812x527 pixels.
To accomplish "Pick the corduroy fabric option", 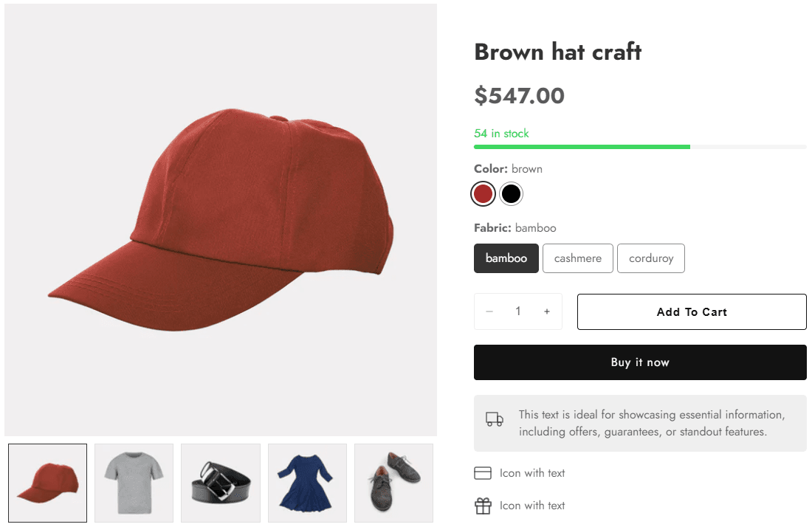I will tap(651, 258).
